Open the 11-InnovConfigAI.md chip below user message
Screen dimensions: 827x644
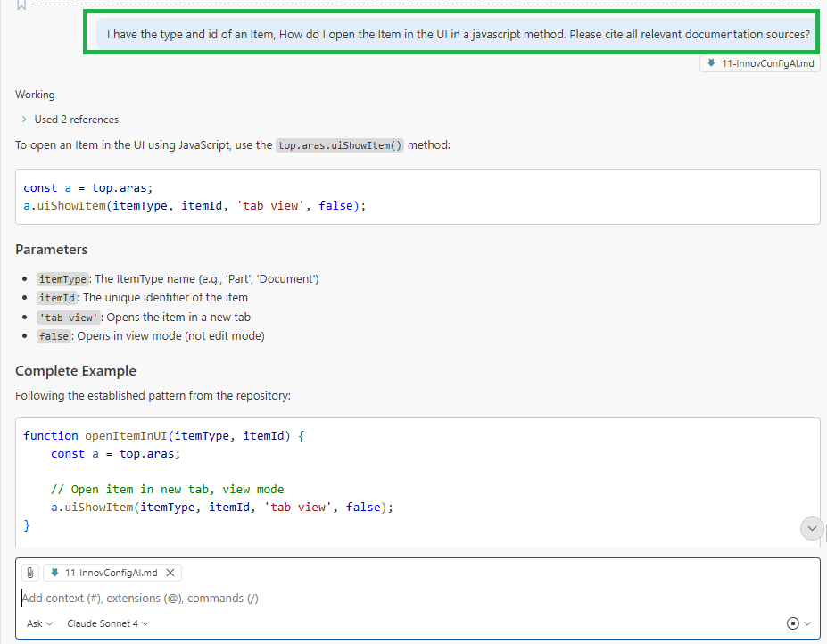coord(760,63)
